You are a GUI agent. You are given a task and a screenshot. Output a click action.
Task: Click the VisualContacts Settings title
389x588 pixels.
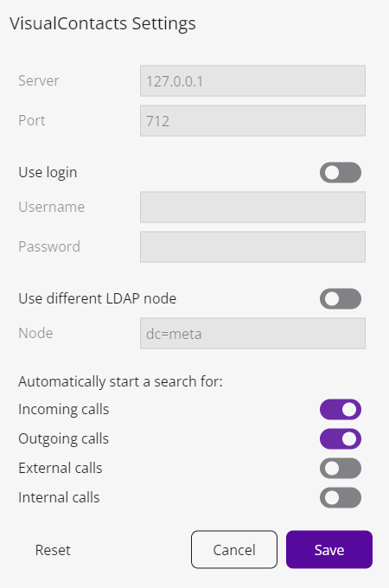click(x=103, y=23)
